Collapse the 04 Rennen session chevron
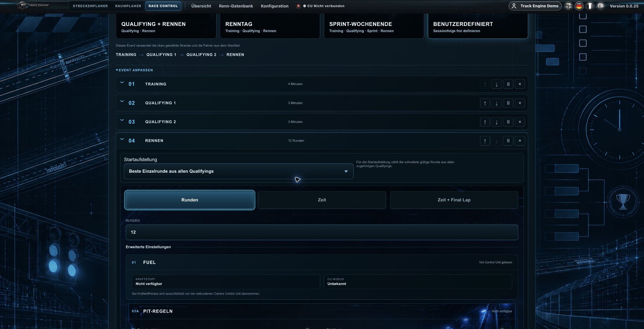This screenshot has height=329, width=644. 122,139
